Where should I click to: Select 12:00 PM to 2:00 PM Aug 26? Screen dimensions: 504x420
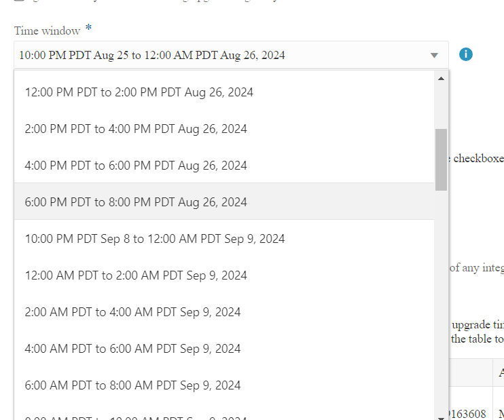pyautogui.click(x=139, y=92)
